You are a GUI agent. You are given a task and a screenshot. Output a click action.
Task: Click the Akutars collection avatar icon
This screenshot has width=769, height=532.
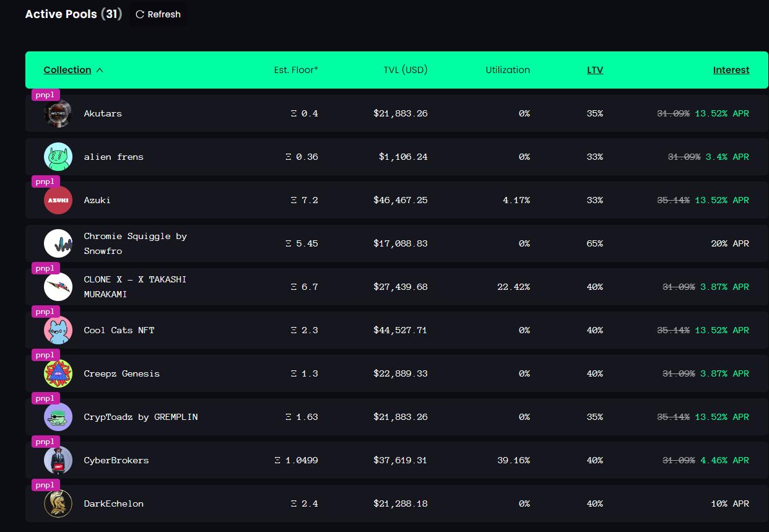(58, 114)
